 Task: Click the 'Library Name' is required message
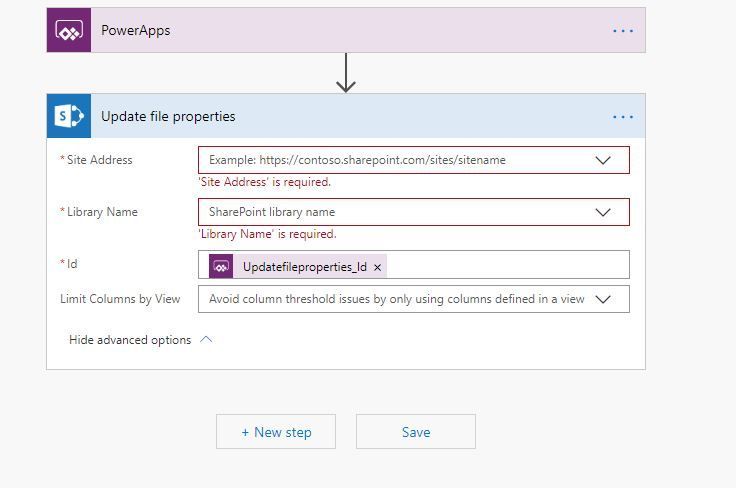[268, 234]
